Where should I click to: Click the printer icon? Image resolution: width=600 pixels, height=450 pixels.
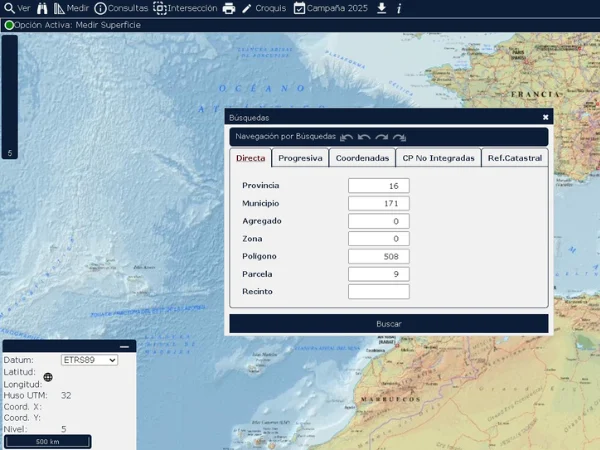click(x=229, y=8)
